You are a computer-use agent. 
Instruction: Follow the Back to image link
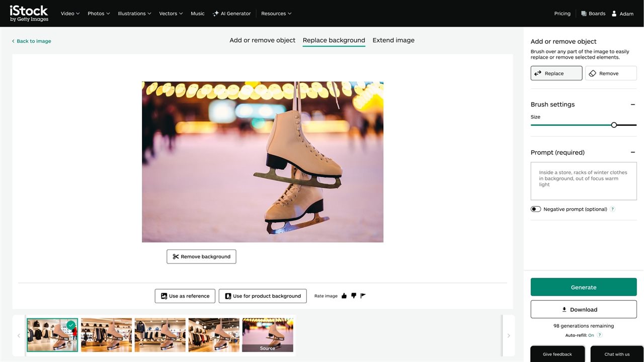(31, 41)
